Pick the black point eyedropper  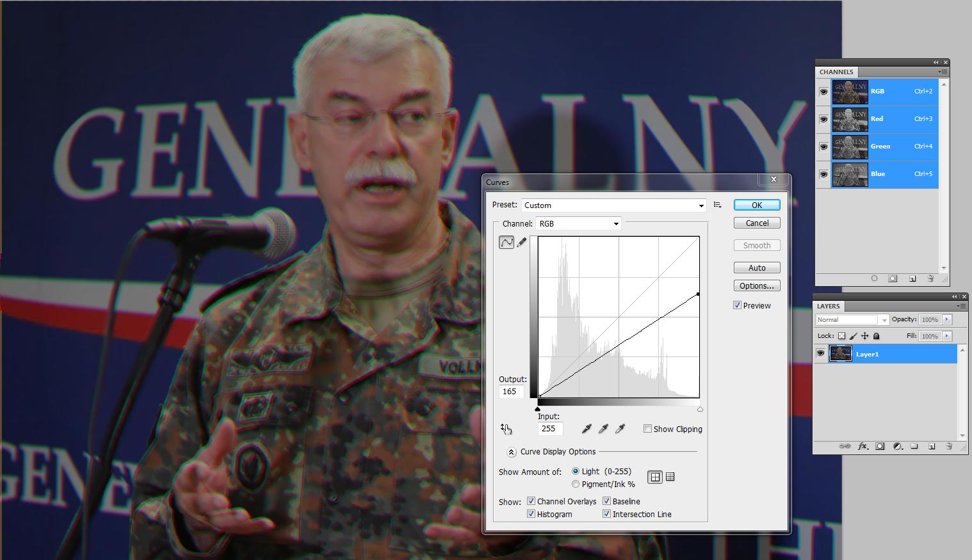pos(587,429)
